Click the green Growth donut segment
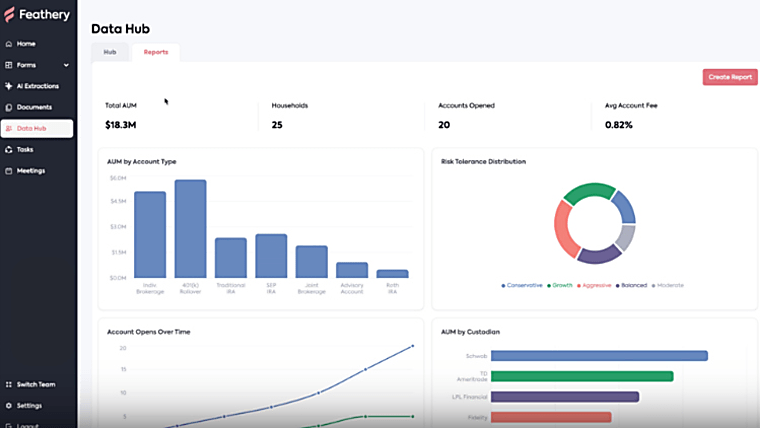Screen dimensions: 760x428 coord(588,191)
